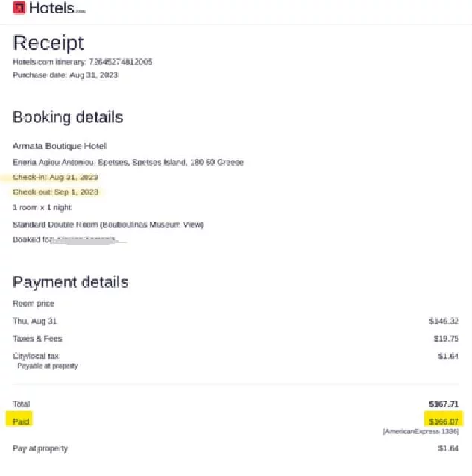Click the $146.32 room price for Thu, Aug 31
This screenshot has width=472, height=476.
(444, 322)
